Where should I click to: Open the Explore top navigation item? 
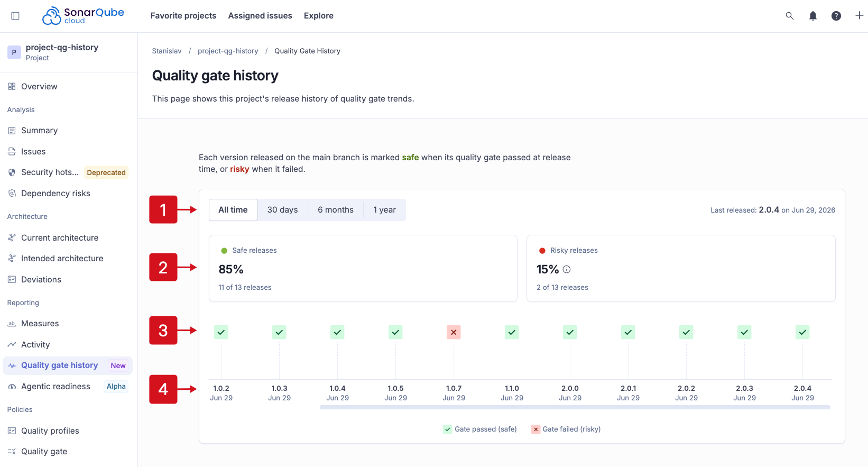click(x=319, y=16)
